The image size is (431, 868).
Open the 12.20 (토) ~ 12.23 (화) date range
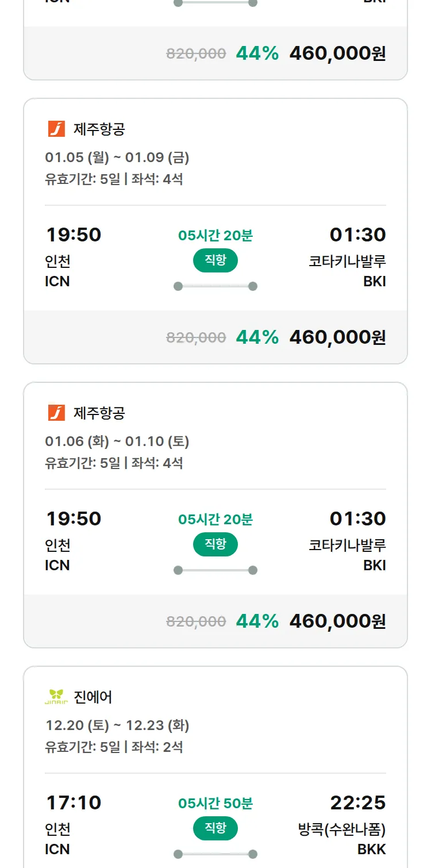(x=117, y=725)
